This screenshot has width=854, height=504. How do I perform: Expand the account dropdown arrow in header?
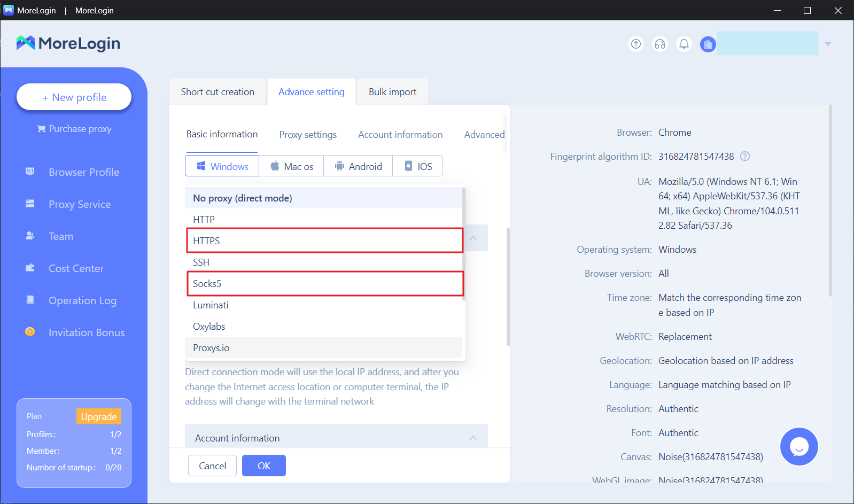828,44
